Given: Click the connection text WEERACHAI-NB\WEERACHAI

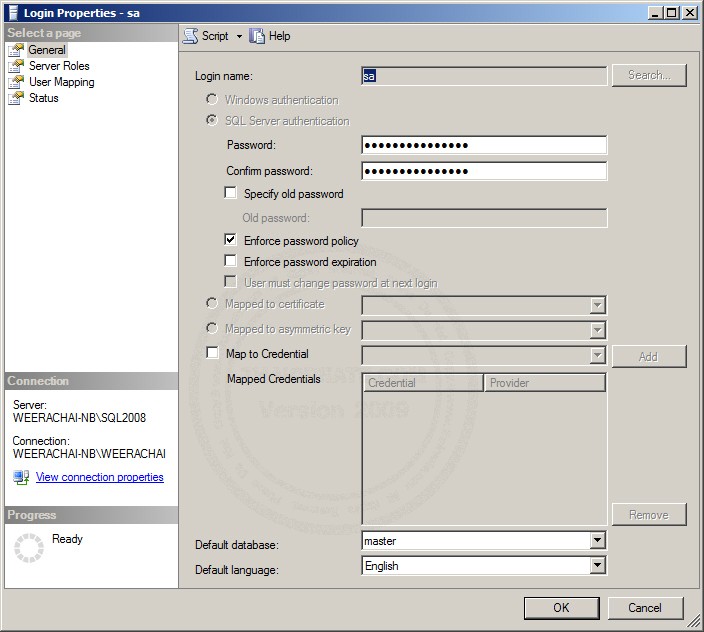Looking at the screenshot, I should (x=89, y=454).
